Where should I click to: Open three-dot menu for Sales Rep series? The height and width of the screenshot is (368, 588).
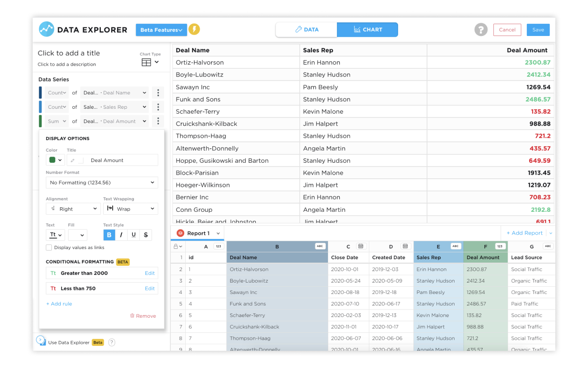tap(158, 107)
